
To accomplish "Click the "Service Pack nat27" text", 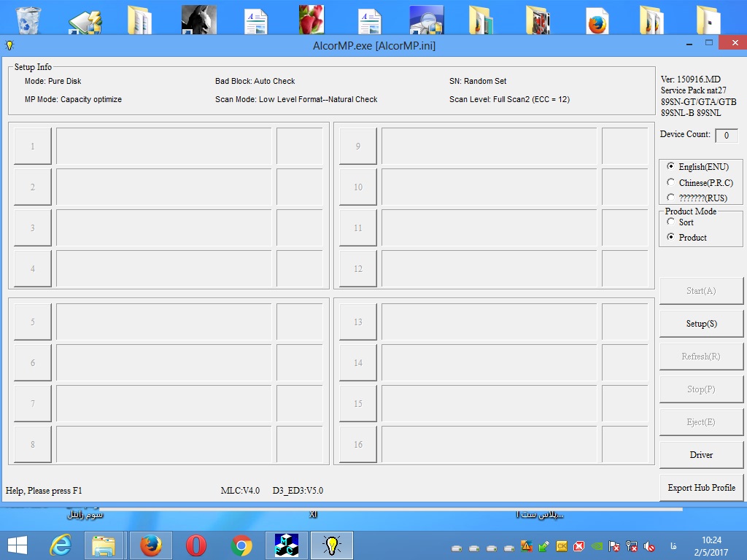I will (x=694, y=90).
